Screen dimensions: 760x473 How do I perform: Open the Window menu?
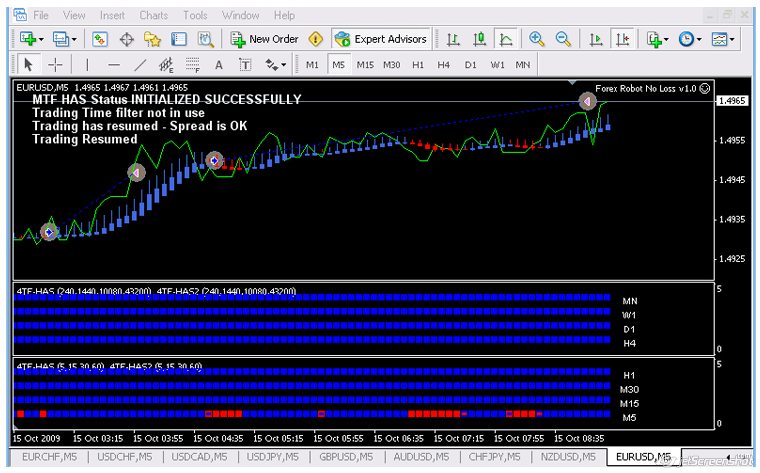pyautogui.click(x=240, y=15)
